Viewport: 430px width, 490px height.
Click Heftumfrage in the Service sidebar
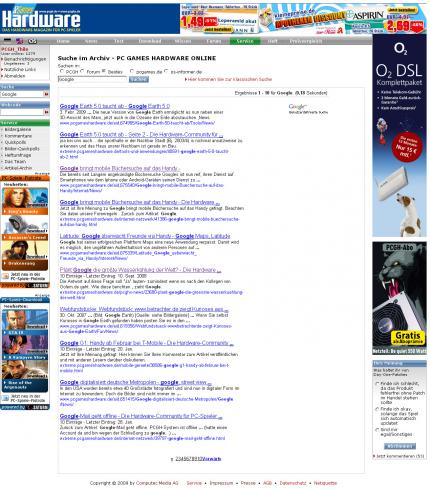click(18, 155)
